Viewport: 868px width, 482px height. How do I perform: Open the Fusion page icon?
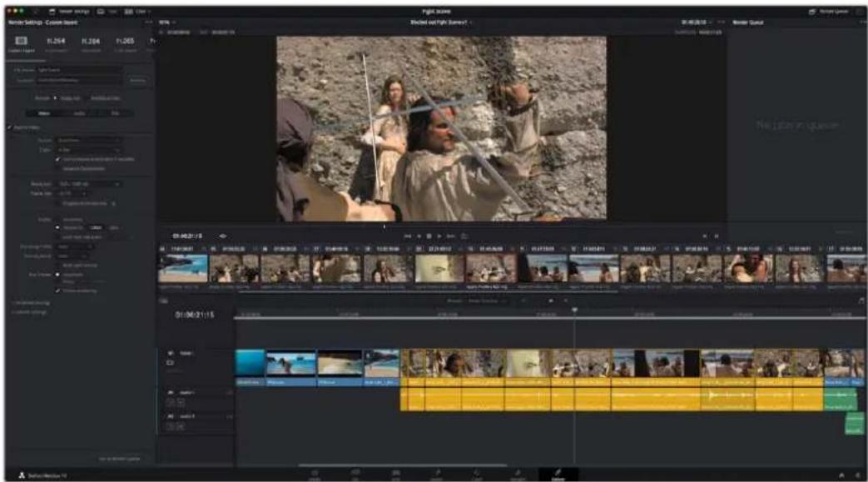pos(437,475)
